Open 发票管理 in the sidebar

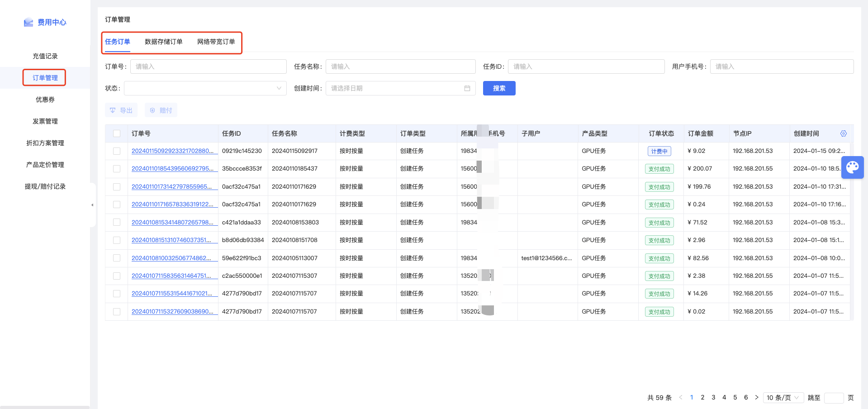pyautogui.click(x=45, y=121)
